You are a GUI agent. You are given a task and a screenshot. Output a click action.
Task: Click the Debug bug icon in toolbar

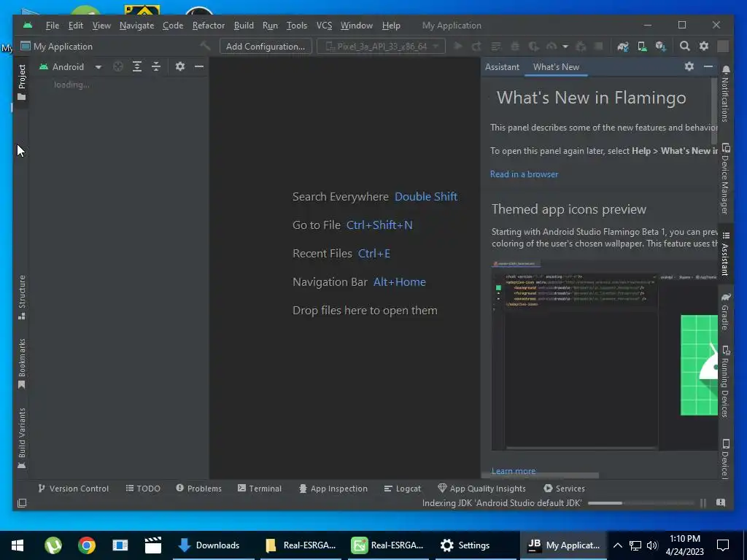point(515,46)
